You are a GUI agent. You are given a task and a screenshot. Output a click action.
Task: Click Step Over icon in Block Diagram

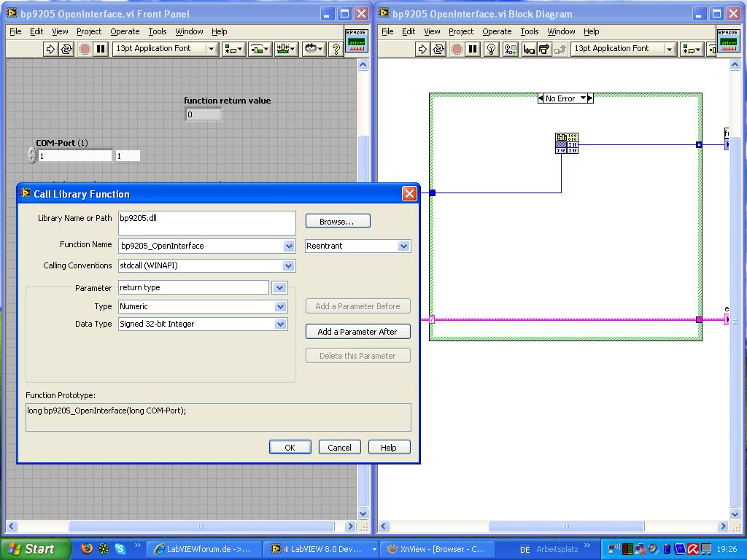[x=543, y=49]
